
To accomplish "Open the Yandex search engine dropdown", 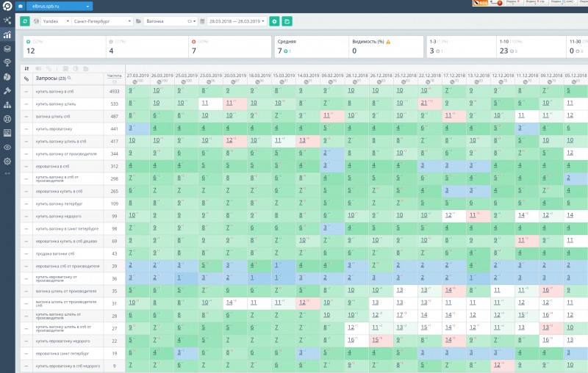I will pyautogui.click(x=56, y=21).
